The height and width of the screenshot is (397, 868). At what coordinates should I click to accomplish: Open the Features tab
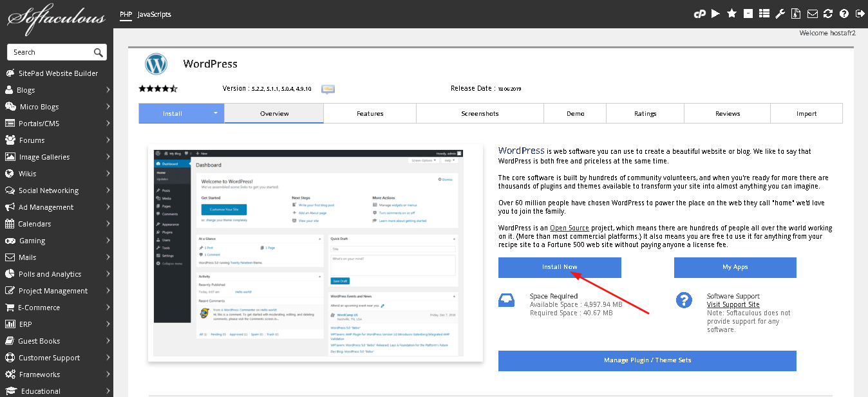(370, 113)
